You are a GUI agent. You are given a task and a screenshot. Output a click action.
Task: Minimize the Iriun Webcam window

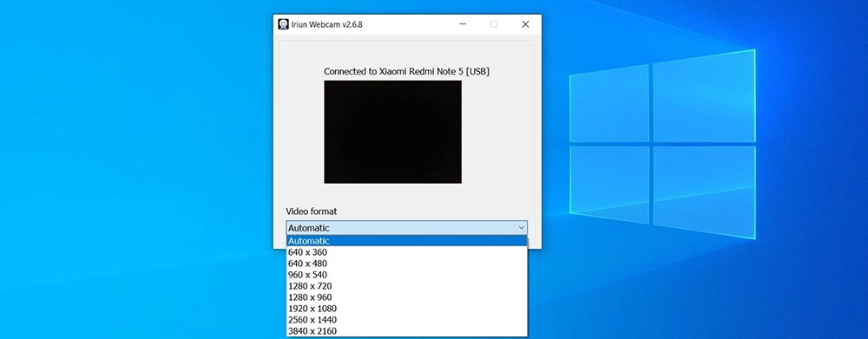462,24
